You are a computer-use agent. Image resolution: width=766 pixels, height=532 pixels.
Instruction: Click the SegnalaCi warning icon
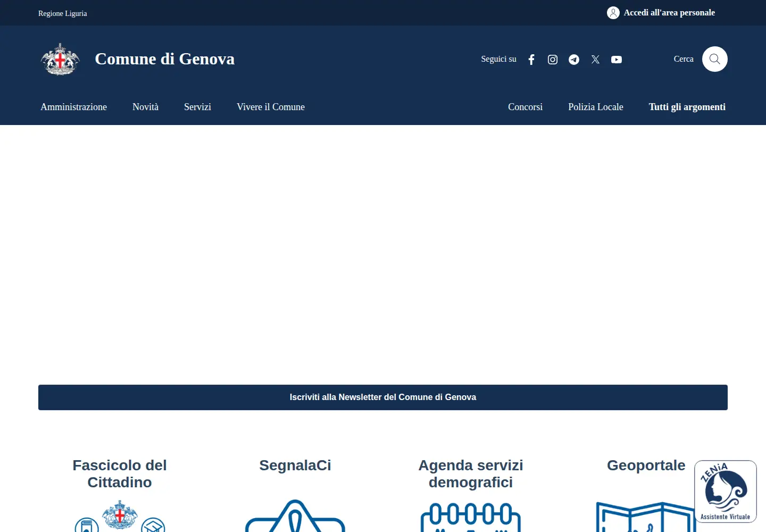click(295, 516)
